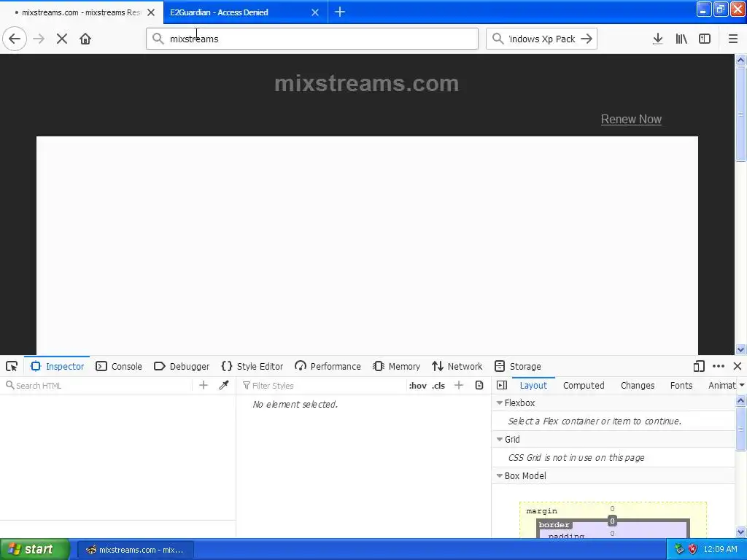
Task: Open the Firefox hamburger menu
Action: [732, 39]
